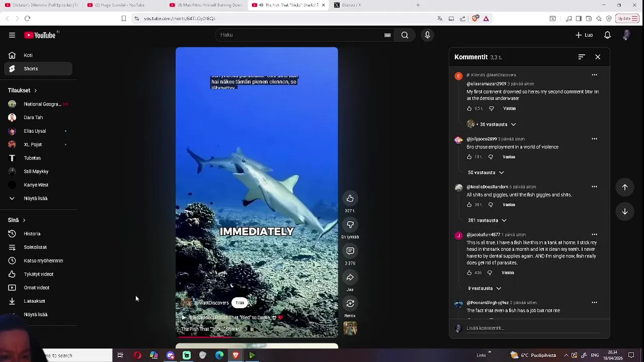Like the short with thumbs up
644x362 pixels.
(x=350, y=198)
